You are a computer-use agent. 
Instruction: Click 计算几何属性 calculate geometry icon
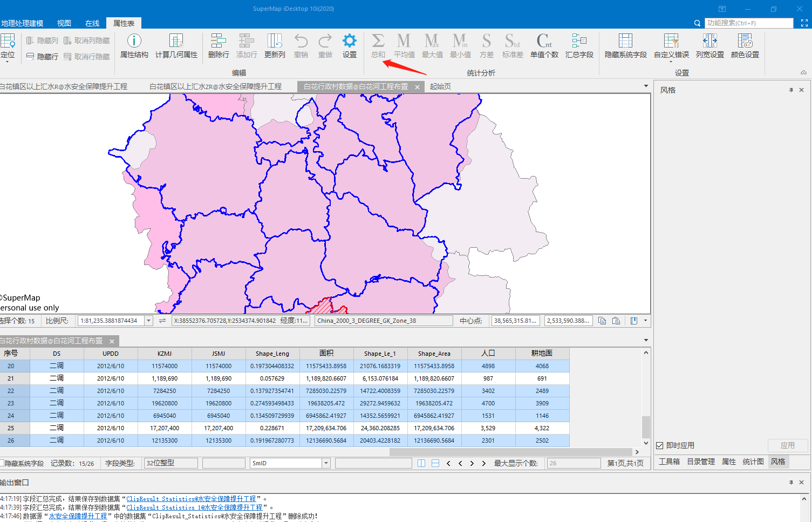click(176, 41)
